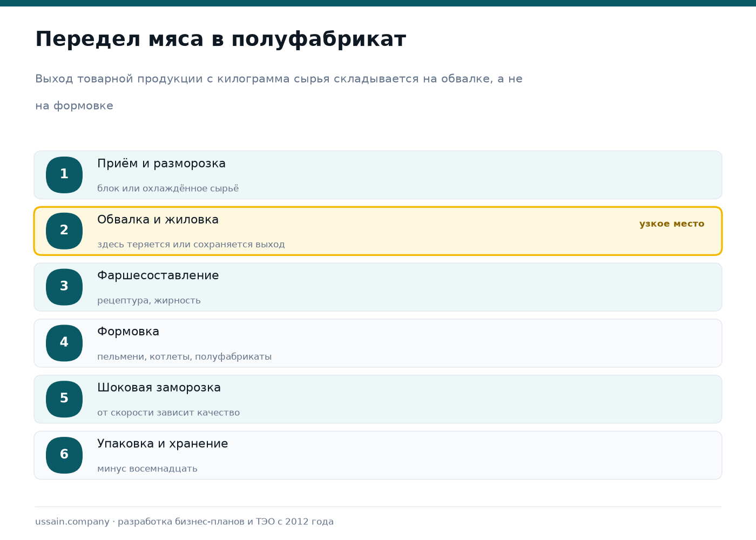
Task: Click the 'Шоковая заморозка' step title
Action: tap(159, 388)
